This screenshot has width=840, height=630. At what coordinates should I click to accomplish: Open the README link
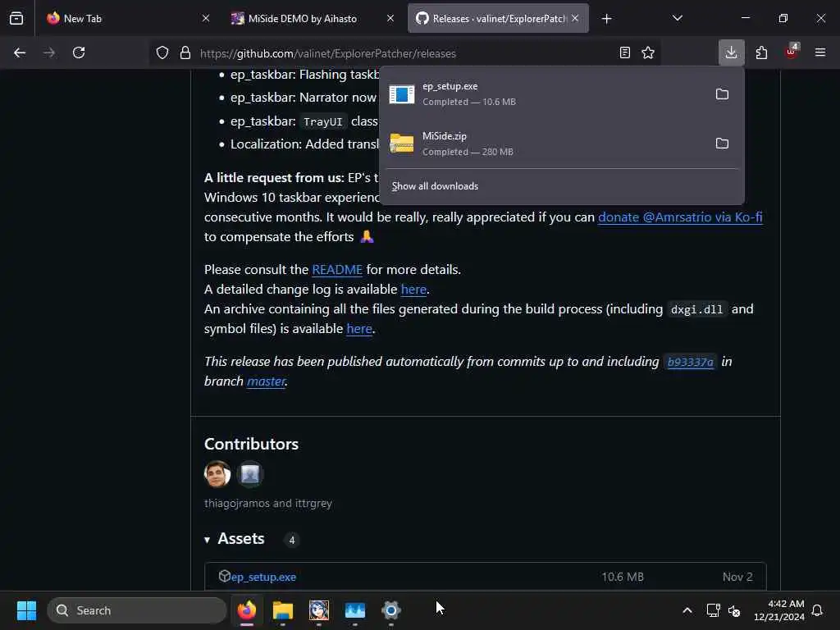(337, 269)
